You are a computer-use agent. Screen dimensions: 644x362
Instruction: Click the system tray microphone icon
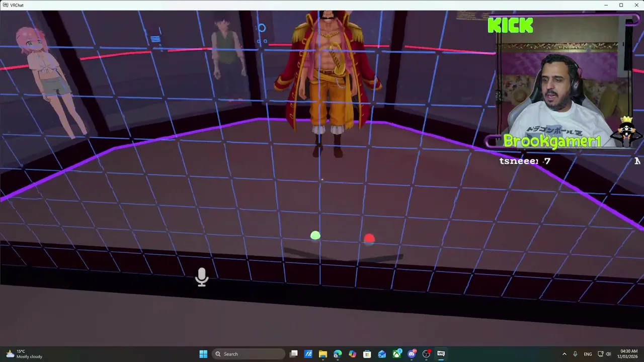(x=575, y=354)
